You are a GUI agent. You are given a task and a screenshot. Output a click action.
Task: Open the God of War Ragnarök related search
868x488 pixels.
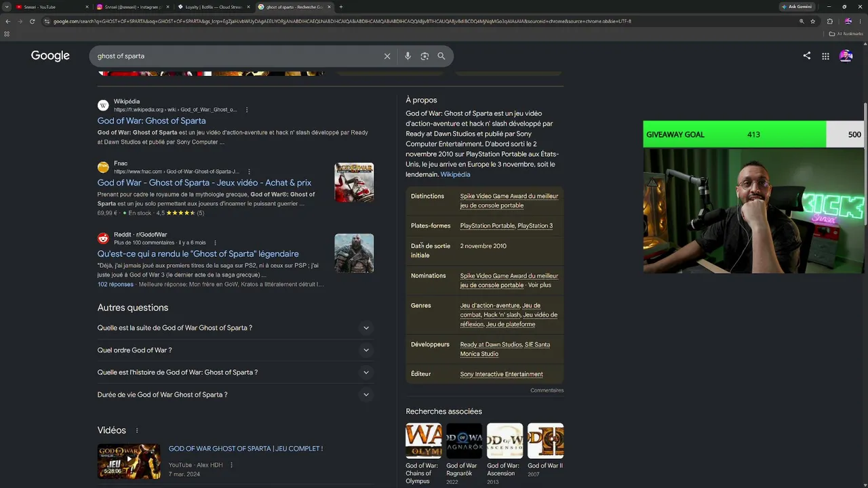tap(464, 454)
